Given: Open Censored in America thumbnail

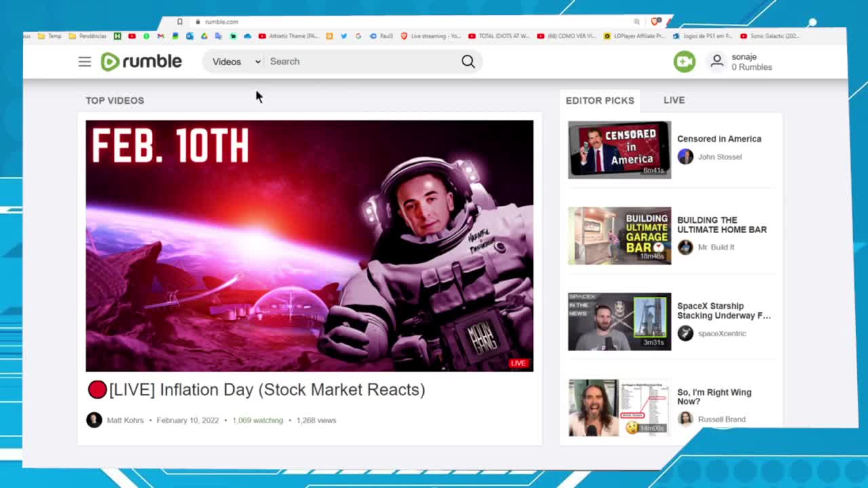Looking at the screenshot, I should point(619,150).
